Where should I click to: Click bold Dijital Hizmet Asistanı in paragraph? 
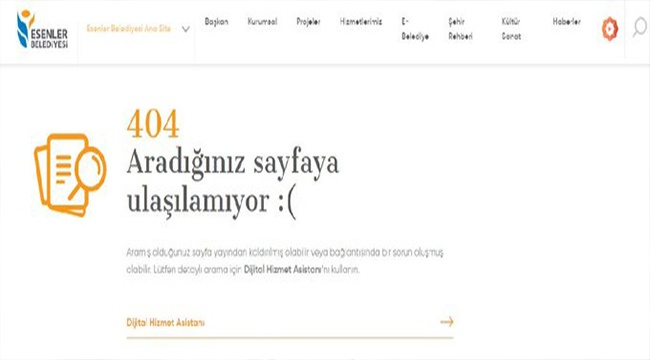click(283, 269)
